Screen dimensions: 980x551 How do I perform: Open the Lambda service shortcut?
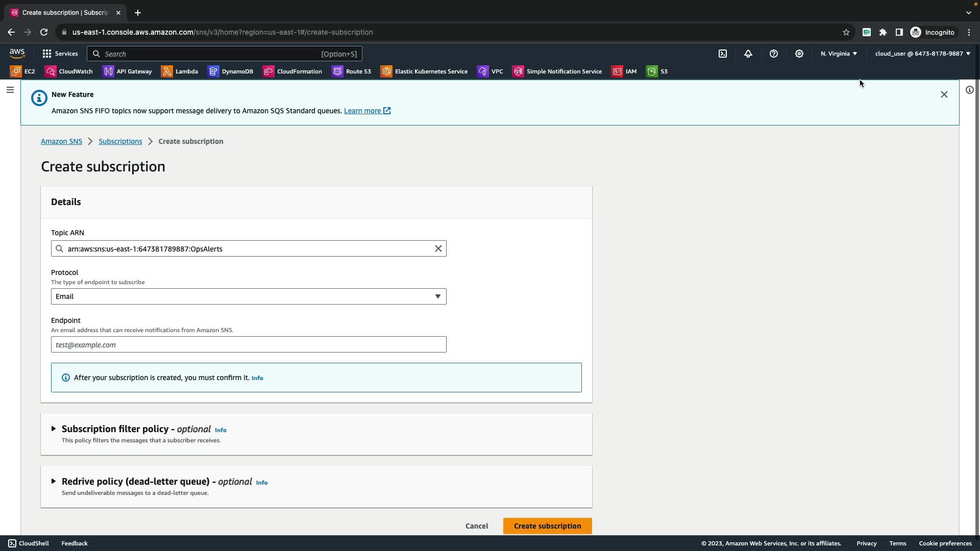pos(180,71)
